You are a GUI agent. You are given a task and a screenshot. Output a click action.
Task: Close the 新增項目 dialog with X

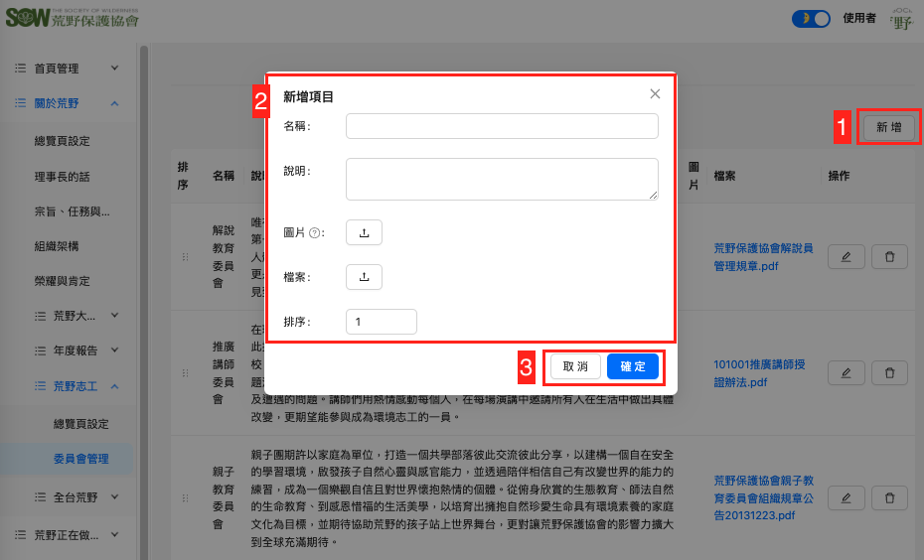655,94
